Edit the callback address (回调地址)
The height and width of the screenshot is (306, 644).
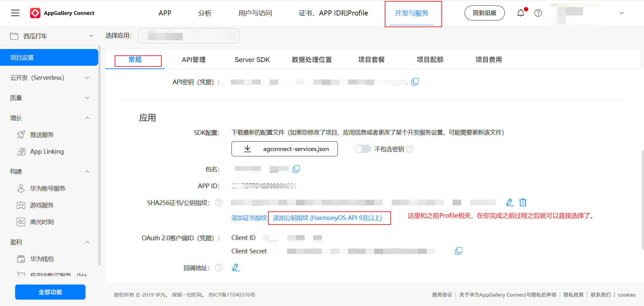(236, 267)
